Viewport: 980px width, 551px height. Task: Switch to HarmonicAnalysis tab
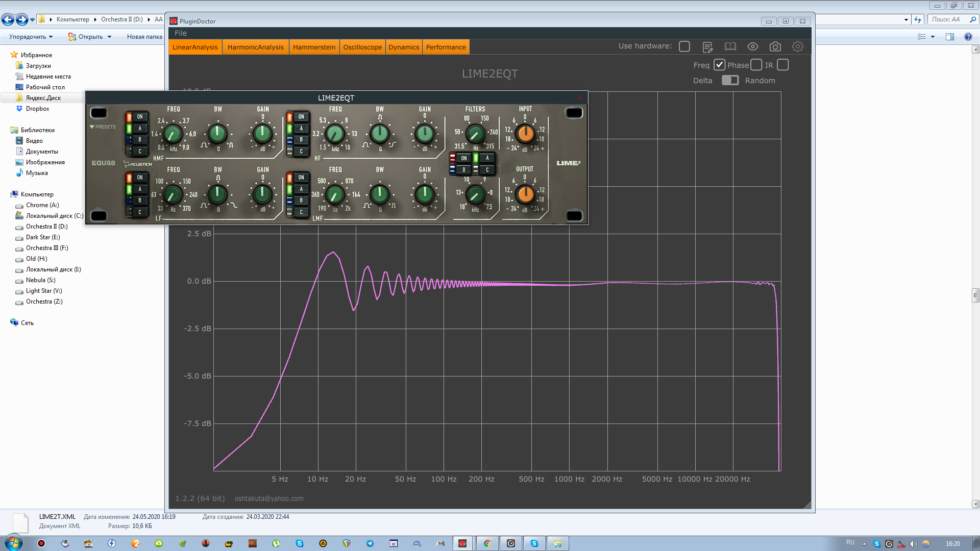[x=255, y=47]
